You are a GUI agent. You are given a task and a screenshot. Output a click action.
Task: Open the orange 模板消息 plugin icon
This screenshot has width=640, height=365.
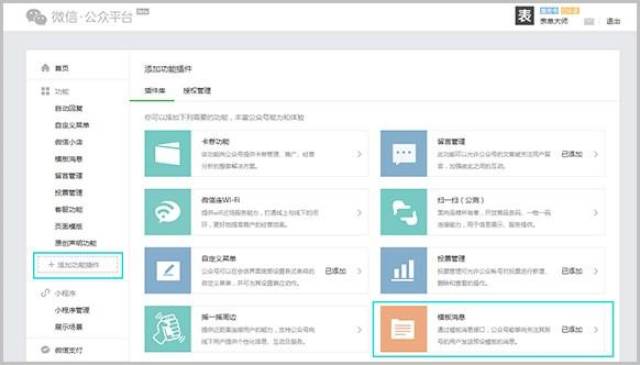(404, 329)
